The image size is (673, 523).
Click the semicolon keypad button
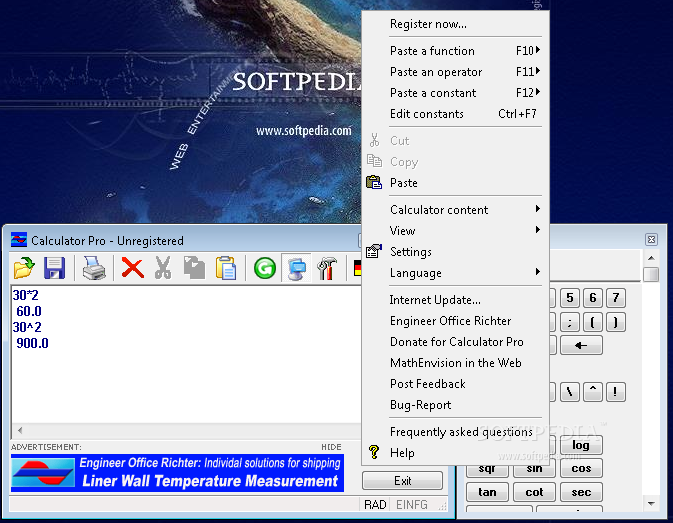570,322
